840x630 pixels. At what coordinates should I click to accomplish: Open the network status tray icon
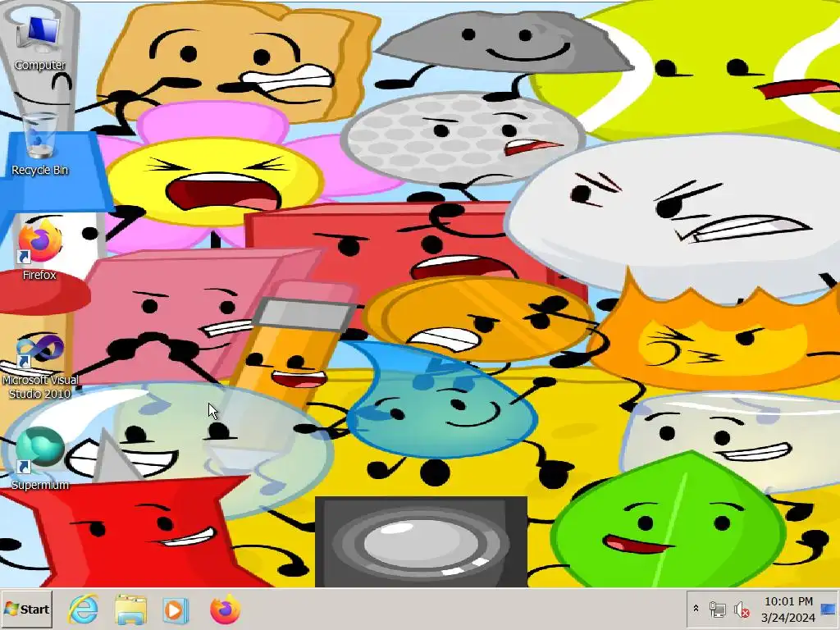(717, 609)
